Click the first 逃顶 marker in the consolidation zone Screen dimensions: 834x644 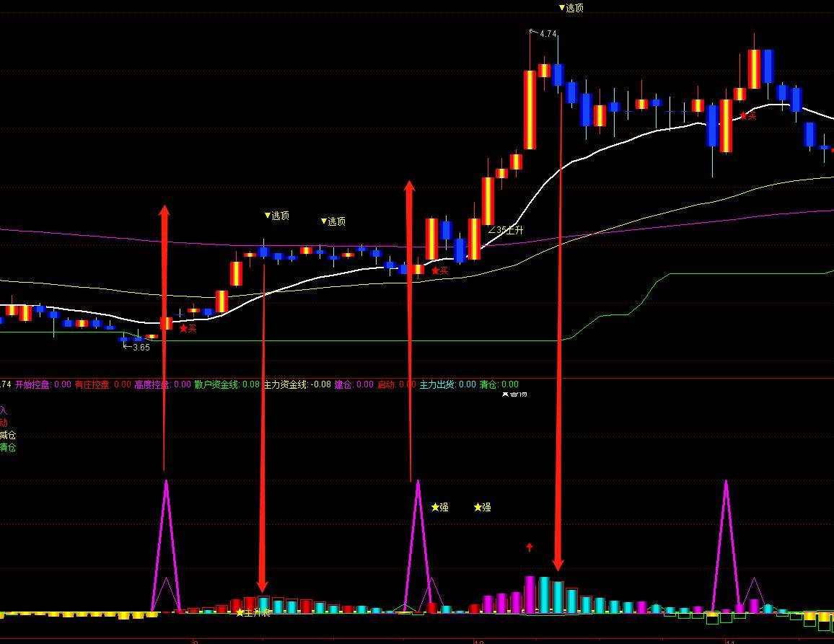pyautogui.click(x=276, y=216)
